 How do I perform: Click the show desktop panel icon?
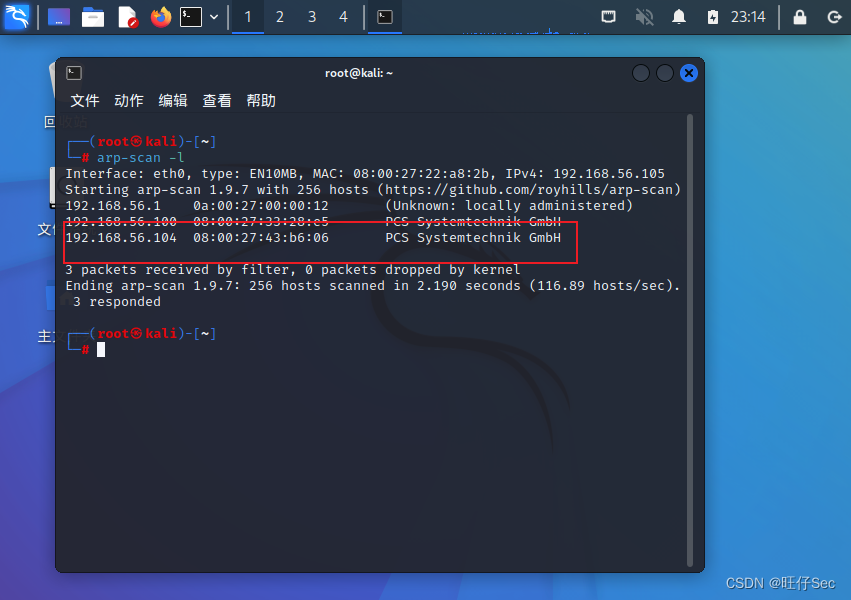59,17
